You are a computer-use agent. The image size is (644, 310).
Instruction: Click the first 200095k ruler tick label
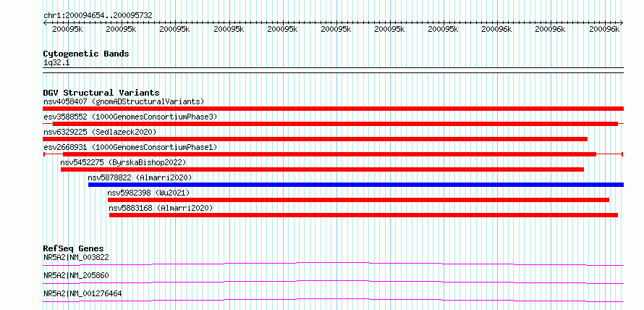point(68,29)
